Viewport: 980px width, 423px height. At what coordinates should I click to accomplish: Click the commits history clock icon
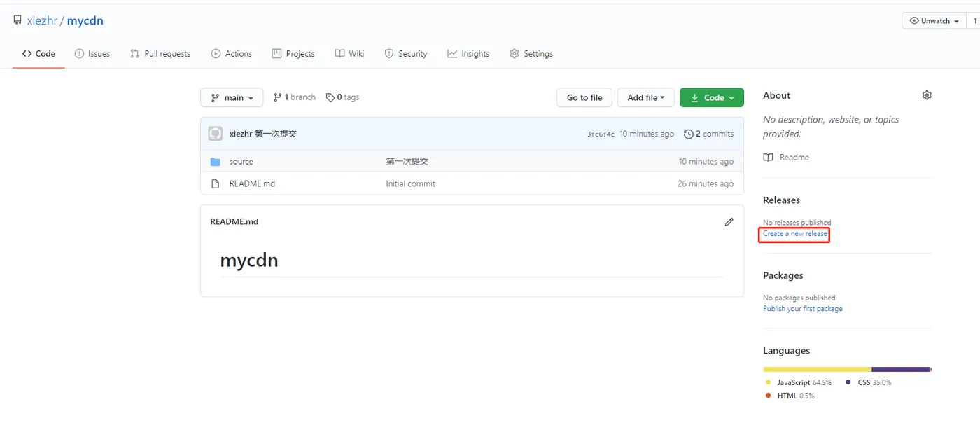688,134
